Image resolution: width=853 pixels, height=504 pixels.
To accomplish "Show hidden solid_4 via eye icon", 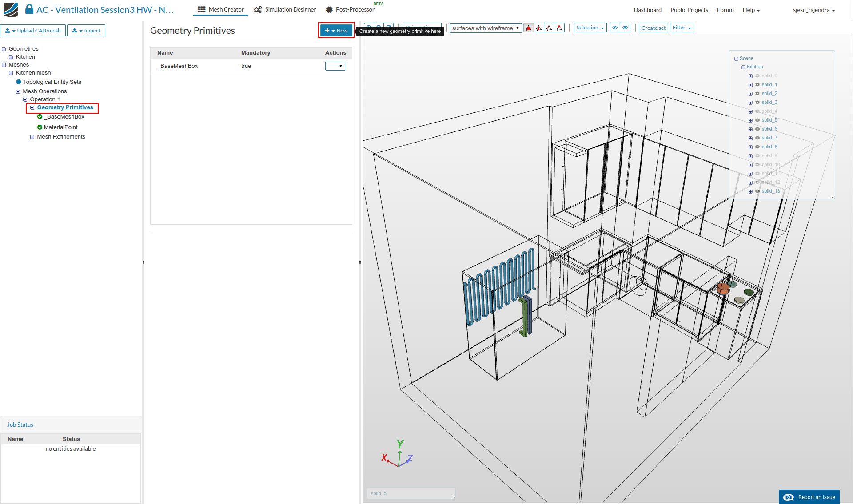I will (x=757, y=111).
